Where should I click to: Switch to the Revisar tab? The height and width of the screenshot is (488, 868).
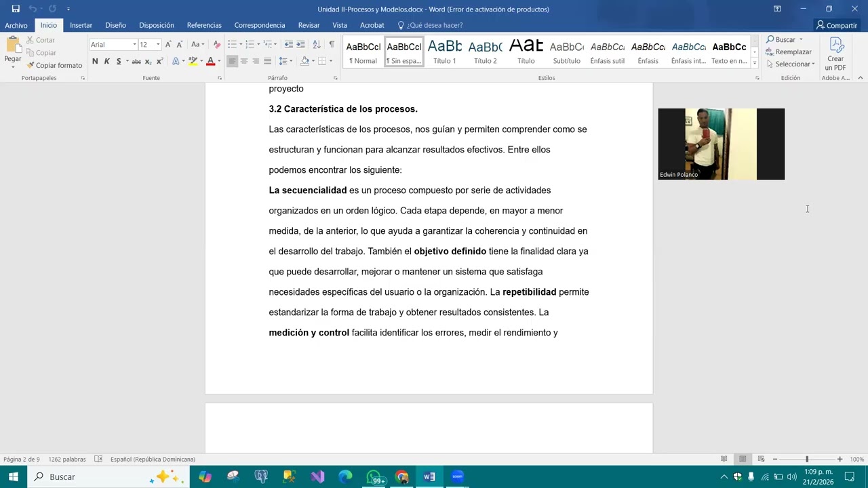[x=309, y=25]
